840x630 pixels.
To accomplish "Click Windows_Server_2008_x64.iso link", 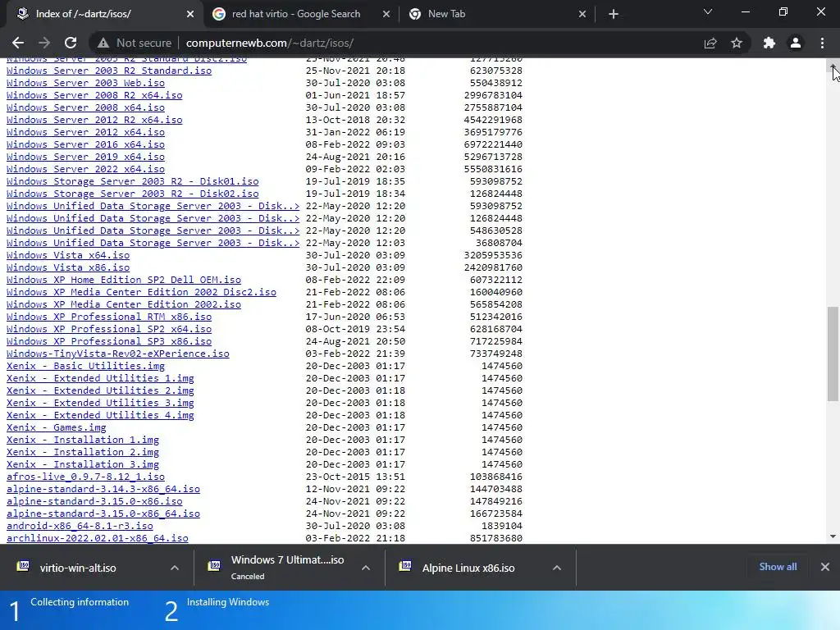I will [x=85, y=107].
